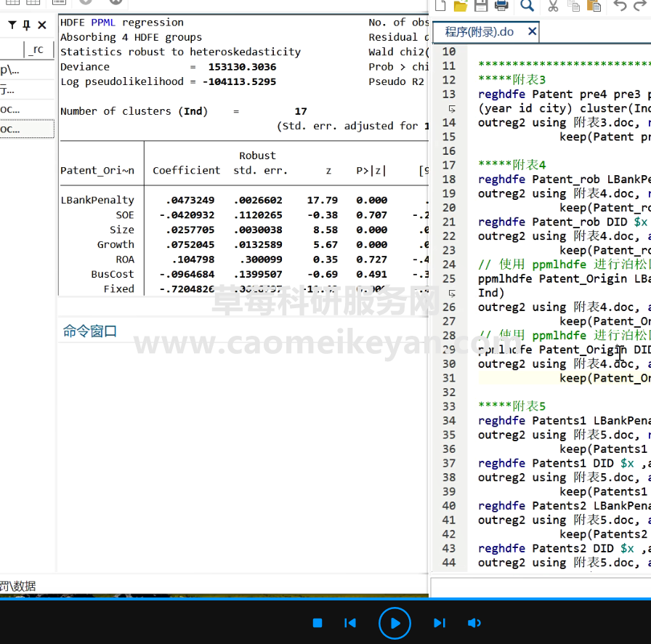Open a do-file with the folder icon
Viewport: 651px width, 644px height.
(461, 5)
